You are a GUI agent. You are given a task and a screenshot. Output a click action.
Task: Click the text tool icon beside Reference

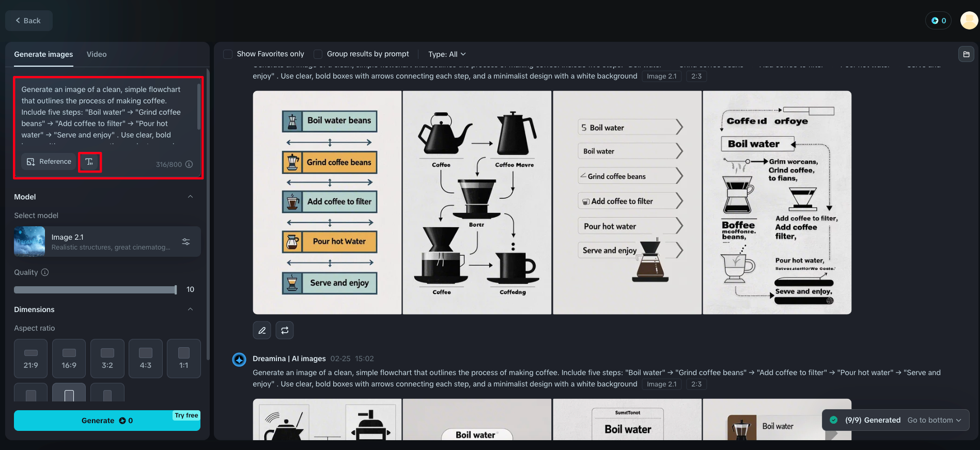click(89, 162)
